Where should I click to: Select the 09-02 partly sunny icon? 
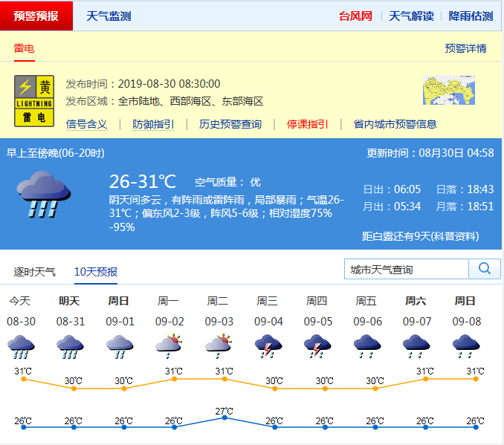(169, 346)
